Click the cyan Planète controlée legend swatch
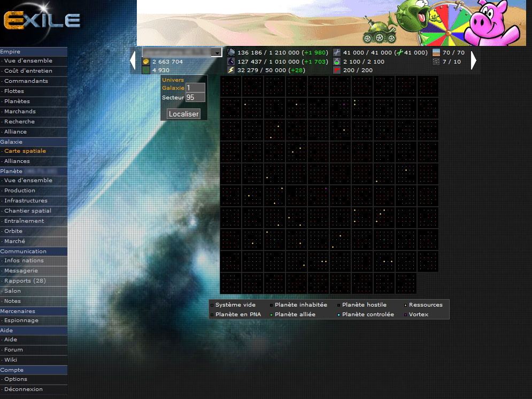Image resolution: width=532 pixels, height=399 pixels. tap(338, 315)
